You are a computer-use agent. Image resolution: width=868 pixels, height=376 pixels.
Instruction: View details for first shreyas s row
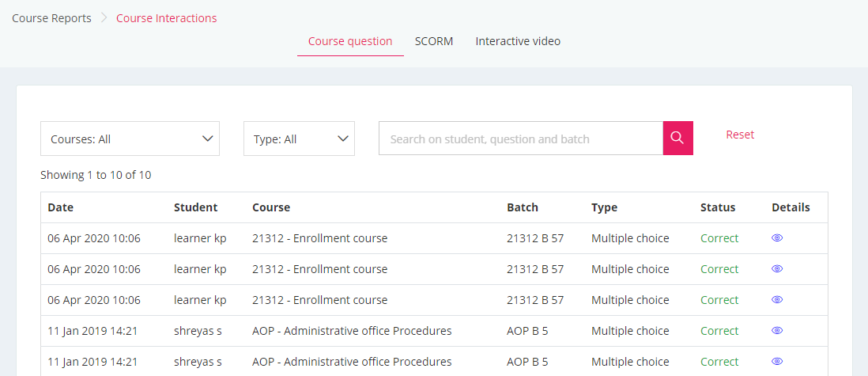pyautogui.click(x=777, y=331)
